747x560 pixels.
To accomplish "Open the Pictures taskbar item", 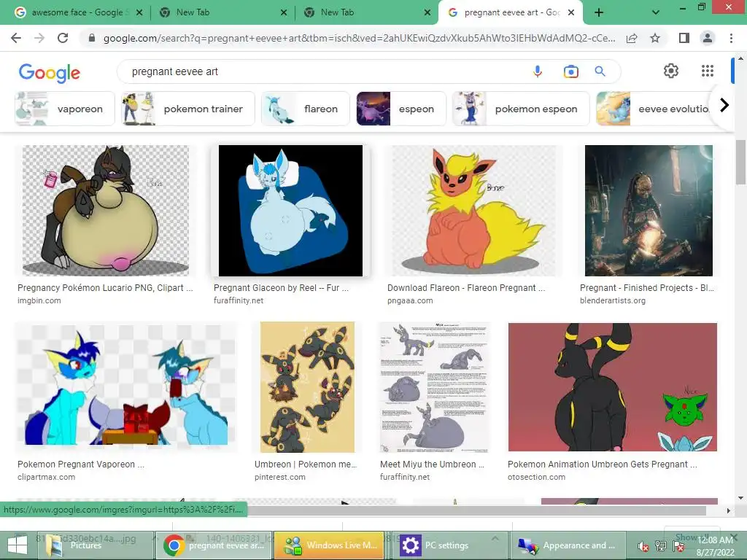I will pyautogui.click(x=96, y=545).
